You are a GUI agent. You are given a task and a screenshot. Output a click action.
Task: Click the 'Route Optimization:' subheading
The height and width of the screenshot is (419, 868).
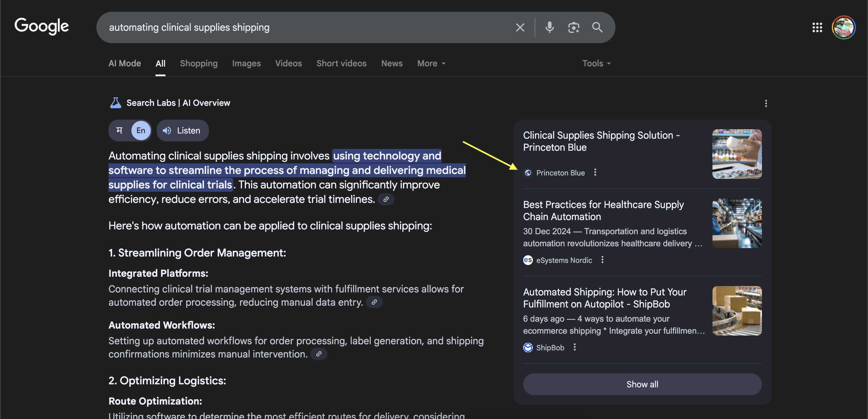click(155, 401)
